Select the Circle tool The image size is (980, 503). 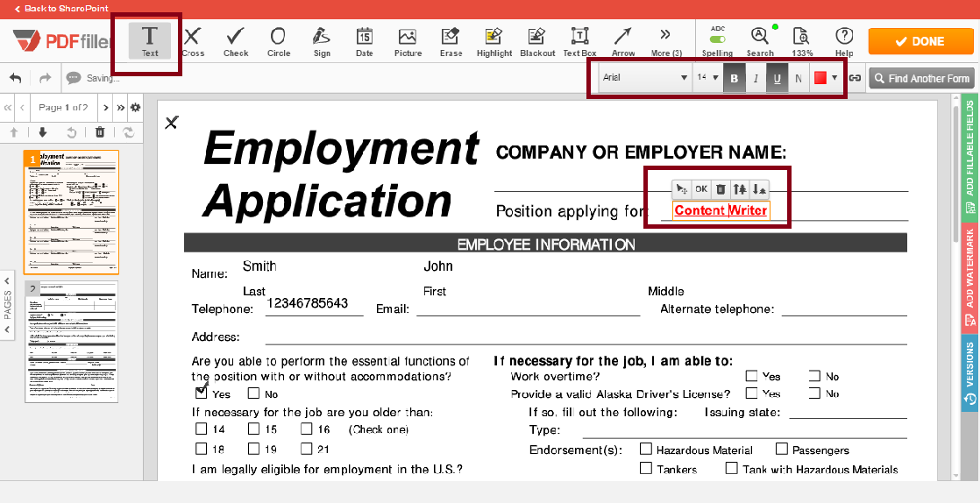click(278, 41)
